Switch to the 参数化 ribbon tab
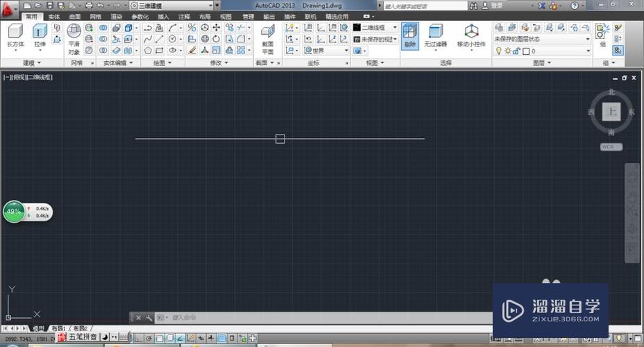The image size is (644, 347). pos(140,17)
